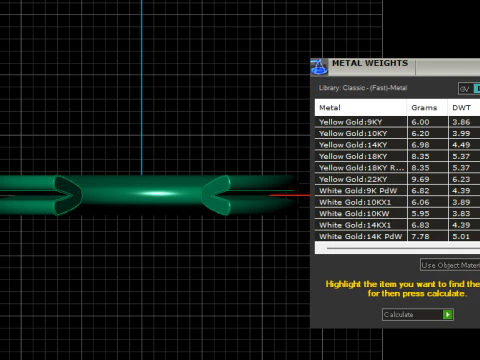Click the Use Object Material button
480x360 pixels.
(x=450, y=265)
